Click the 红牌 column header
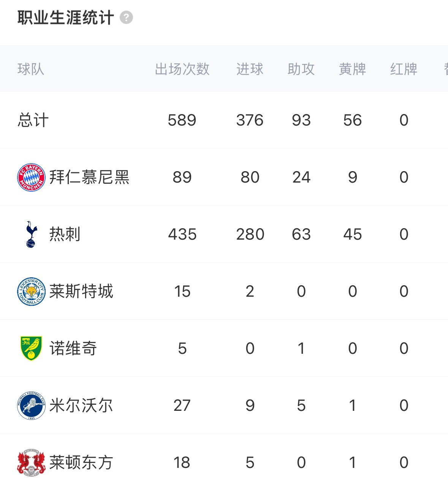 pos(404,69)
